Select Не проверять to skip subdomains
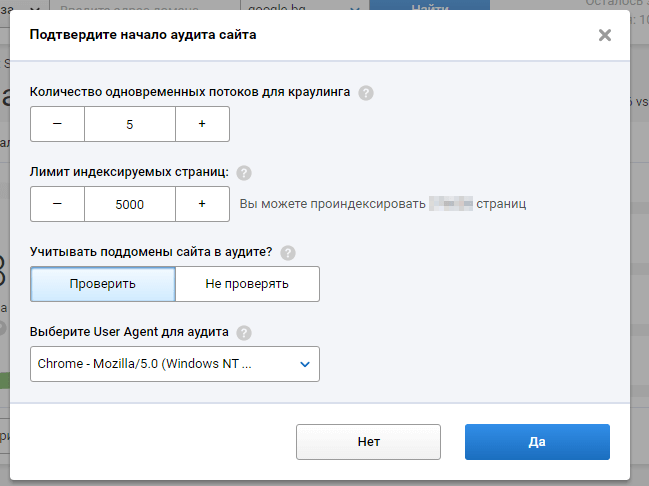649x486 pixels. (x=247, y=284)
